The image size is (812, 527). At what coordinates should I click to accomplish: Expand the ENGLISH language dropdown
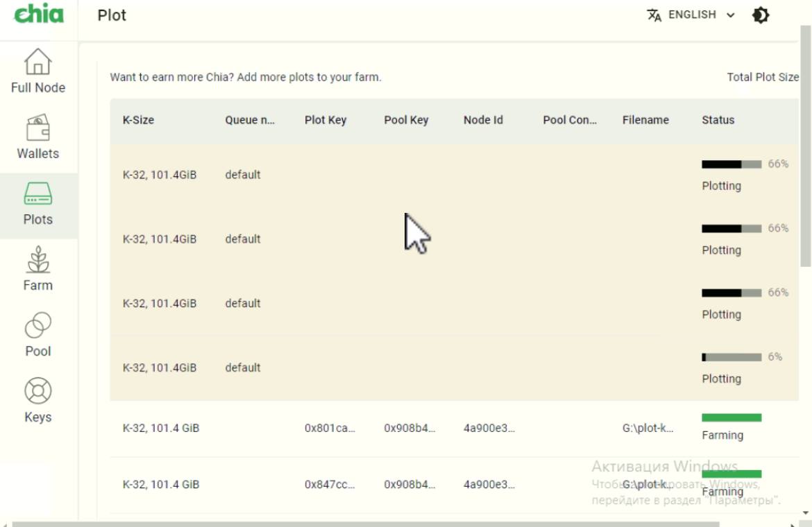click(x=701, y=15)
